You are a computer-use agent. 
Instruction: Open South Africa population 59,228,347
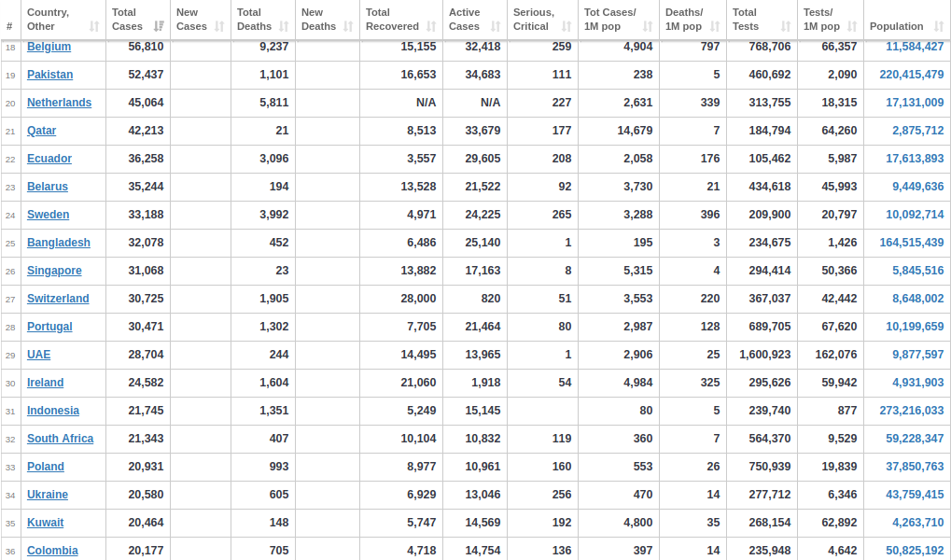click(915, 438)
